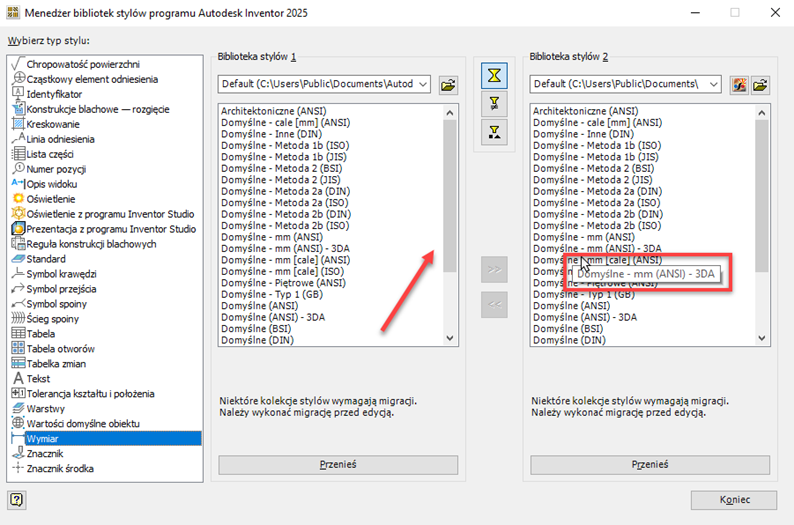Browse folder for Biblioteka stylów 2
The width and height of the screenshot is (794, 525).
click(760, 85)
